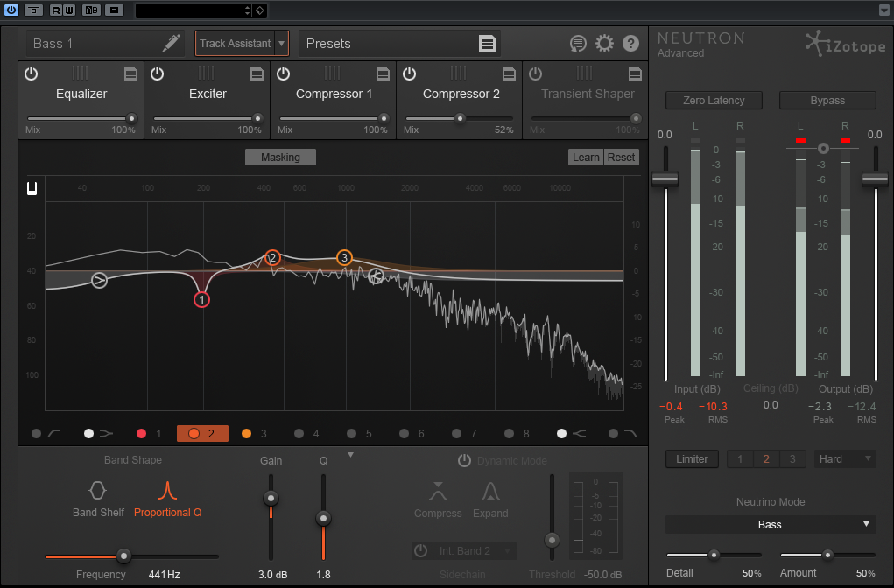Screen dimensions: 894x588
Task: Toggle Equalizer module power
Action: click(31, 73)
